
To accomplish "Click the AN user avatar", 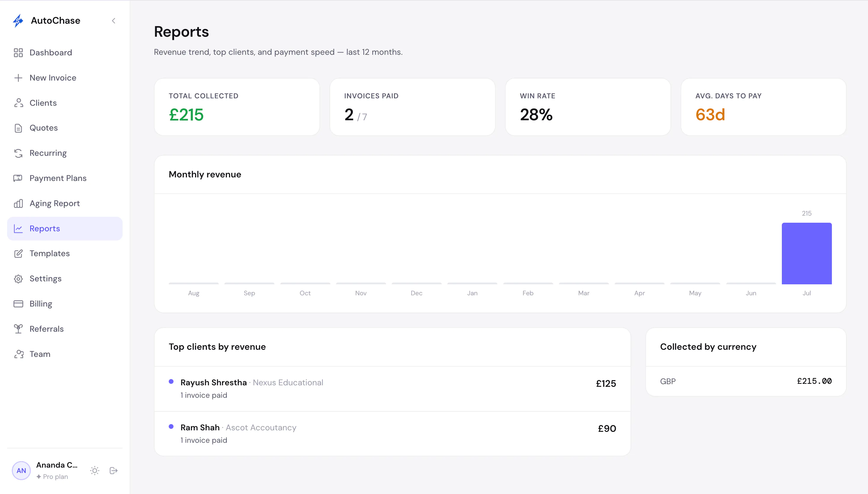I will (21, 471).
